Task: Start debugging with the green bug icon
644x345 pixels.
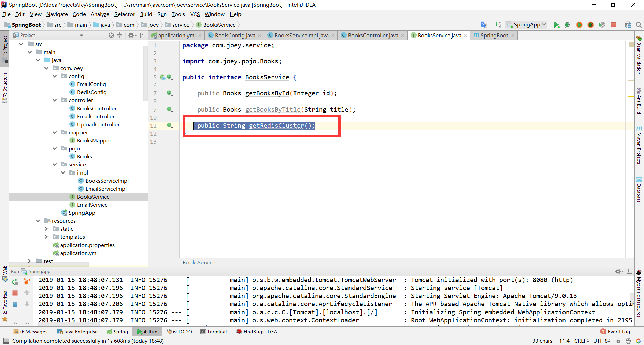Action: point(568,25)
